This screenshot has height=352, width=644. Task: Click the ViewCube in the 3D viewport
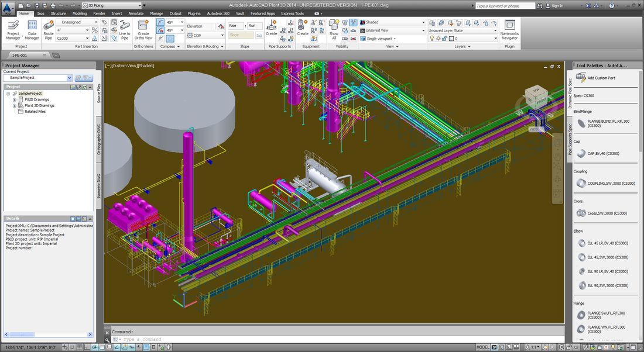(536, 97)
